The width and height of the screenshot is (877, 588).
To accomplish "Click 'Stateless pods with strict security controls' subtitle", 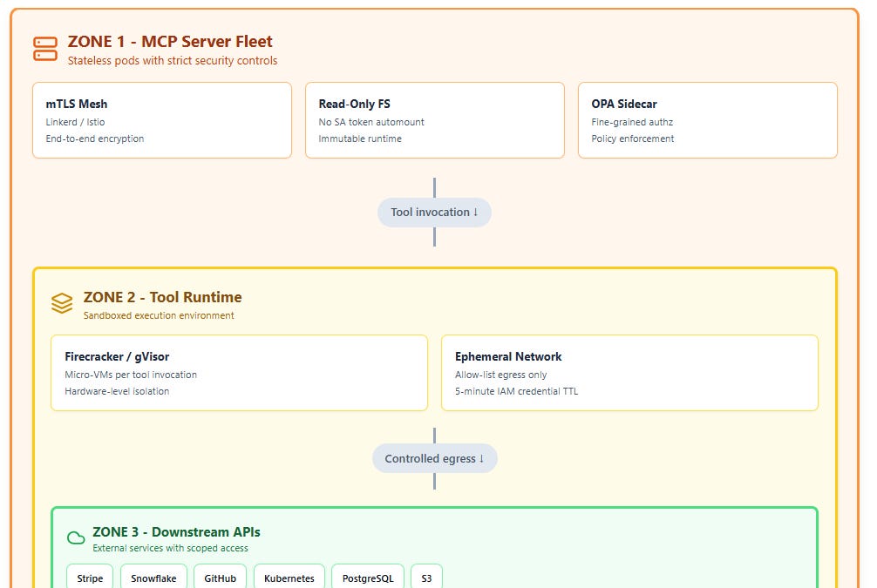I will [x=173, y=60].
